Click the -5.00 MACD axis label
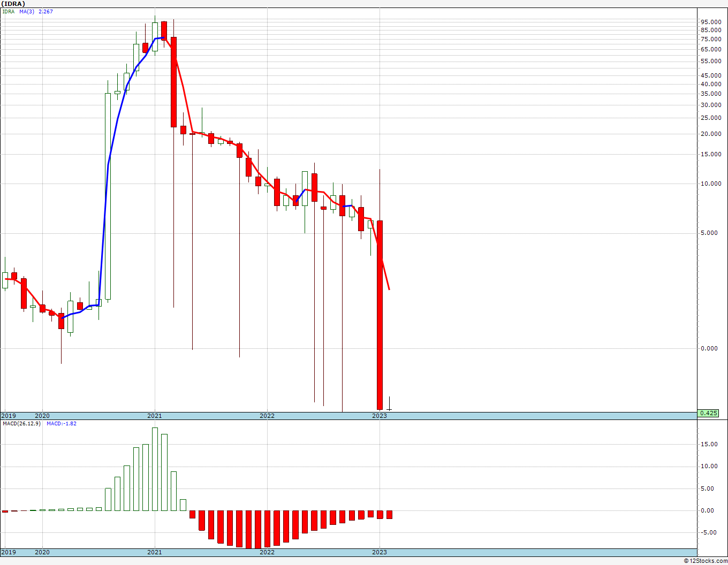The height and width of the screenshot is (565, 728). coord(709,533)
